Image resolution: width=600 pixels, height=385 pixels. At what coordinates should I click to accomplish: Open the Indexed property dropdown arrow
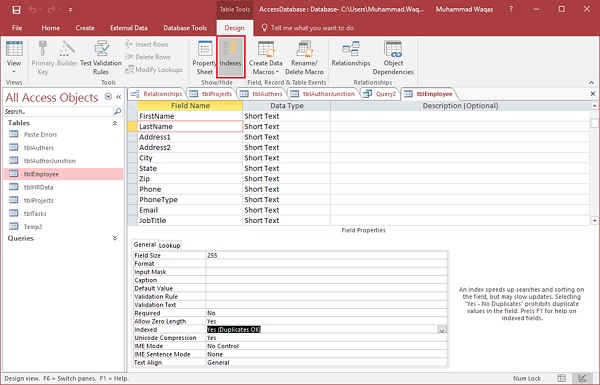[x=442, y=330]
